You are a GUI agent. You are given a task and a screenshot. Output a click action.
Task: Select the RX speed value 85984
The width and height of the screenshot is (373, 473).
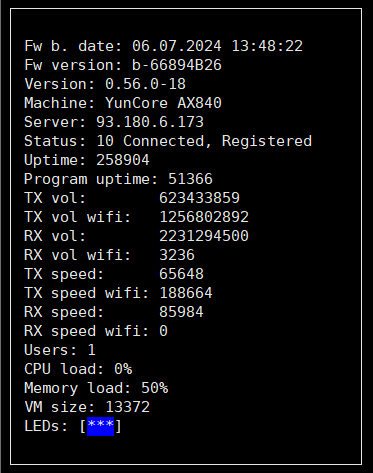pyautogui.click(x=181, y=312)
